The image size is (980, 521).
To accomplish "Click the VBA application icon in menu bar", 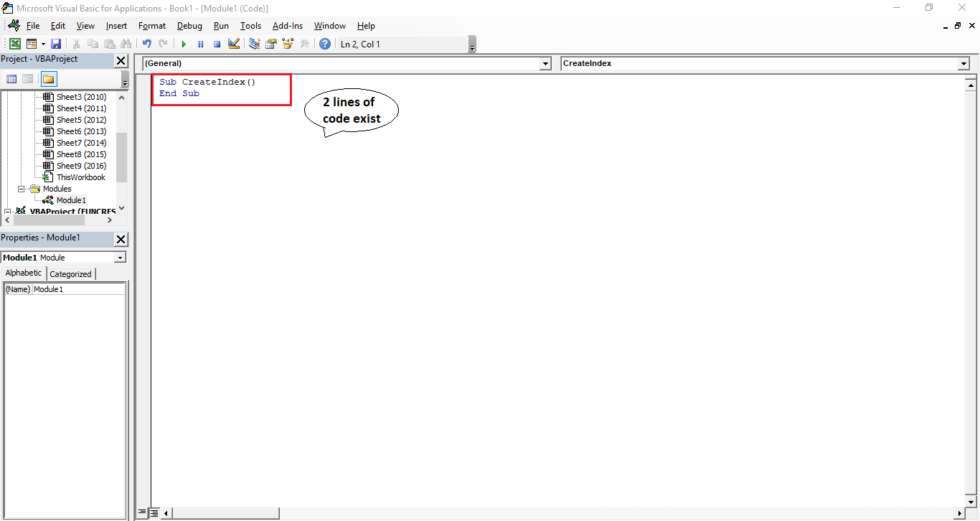I will (14, 26).
